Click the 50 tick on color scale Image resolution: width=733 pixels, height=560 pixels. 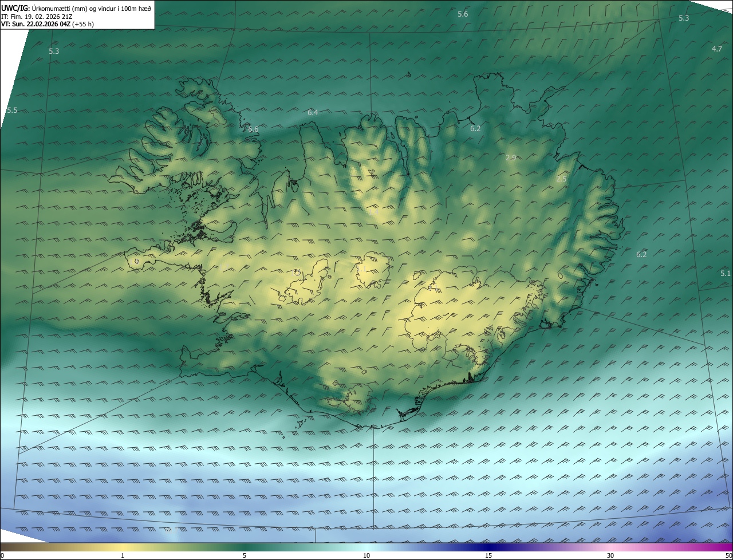728,555
